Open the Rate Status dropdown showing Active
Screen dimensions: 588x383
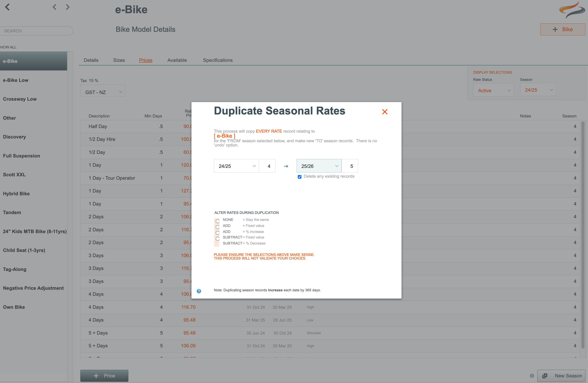[x=493, y=90]
